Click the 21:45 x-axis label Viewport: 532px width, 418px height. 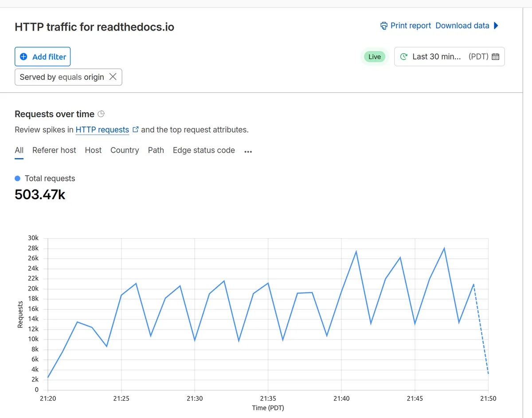coord(415,398)
